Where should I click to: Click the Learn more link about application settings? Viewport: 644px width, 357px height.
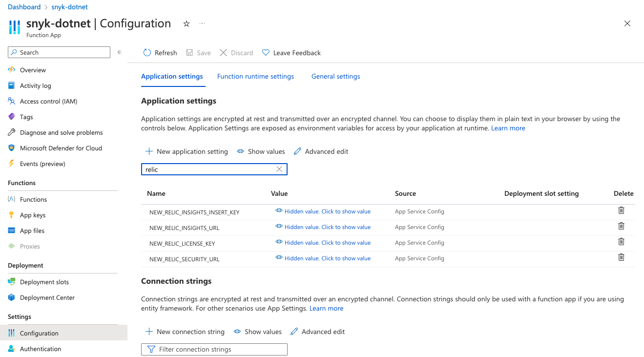(508, 128)
